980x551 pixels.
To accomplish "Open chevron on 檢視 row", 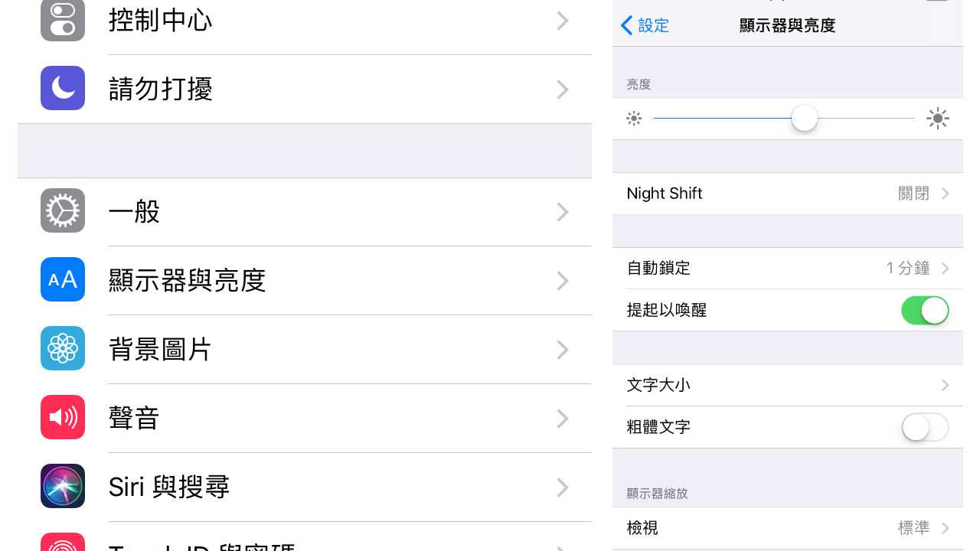I will [946, 528].
